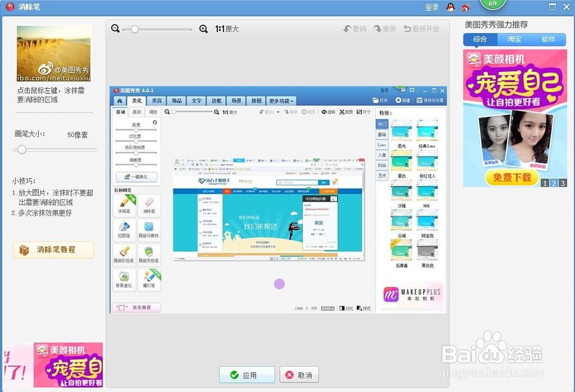Image resolution: width=575 pixels, height=392 pixels.
Task: Switch to 综合 recommendation tab
Action: point(480,39)
